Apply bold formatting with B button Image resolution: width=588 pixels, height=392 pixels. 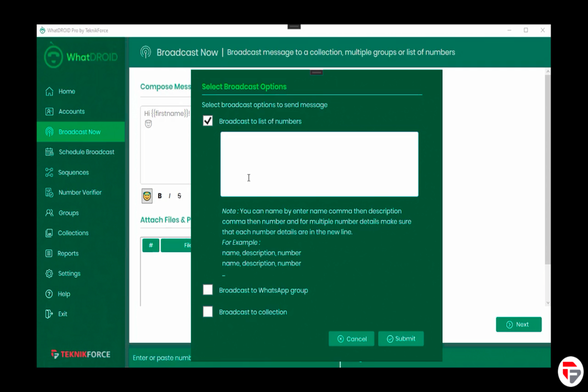pyautogui.click(x=160, y=196)
